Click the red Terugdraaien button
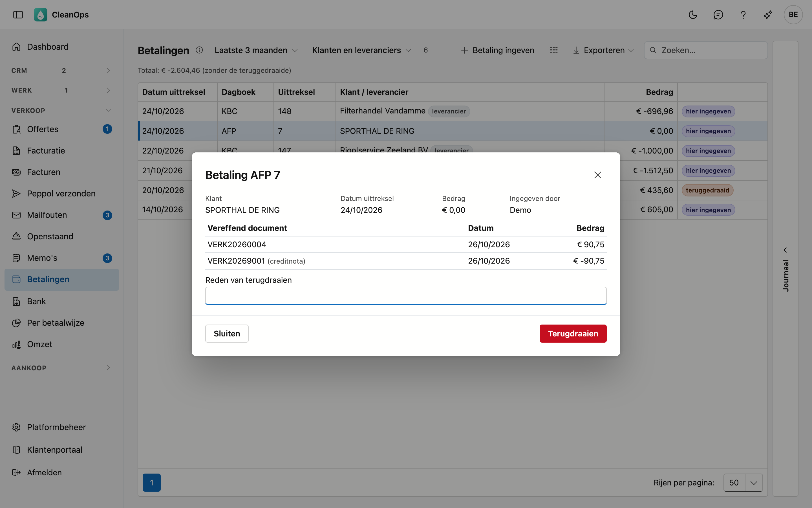The image size is (812, 508). pos(573,334)
